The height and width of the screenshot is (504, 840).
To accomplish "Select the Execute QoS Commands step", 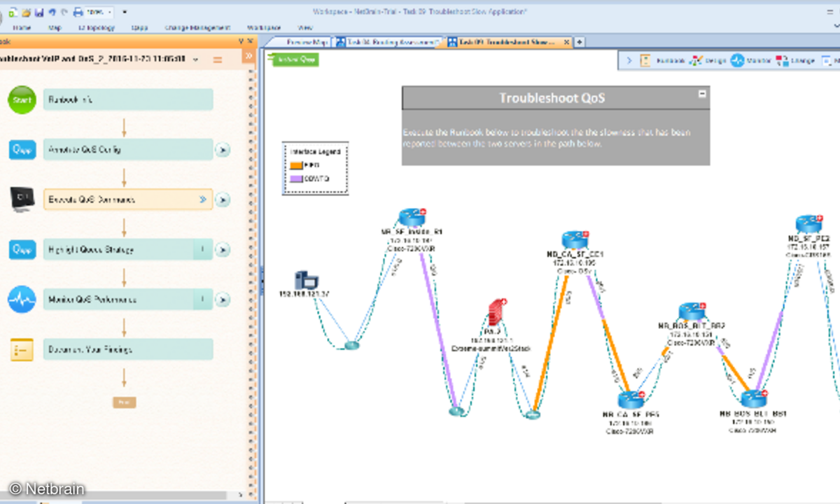I will coord(128,199).
